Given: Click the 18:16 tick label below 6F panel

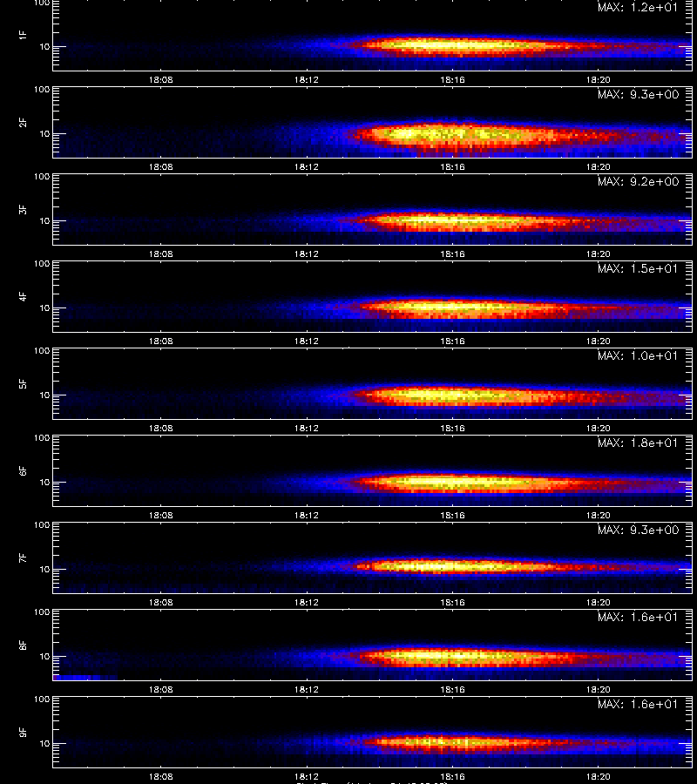Looking at the screenshot, I should [x=452, y=515].
